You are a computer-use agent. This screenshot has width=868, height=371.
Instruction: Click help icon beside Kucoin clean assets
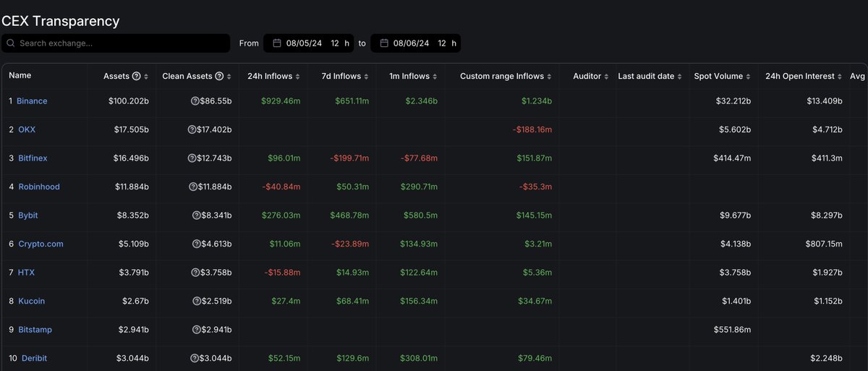click(x=196, y=302)
